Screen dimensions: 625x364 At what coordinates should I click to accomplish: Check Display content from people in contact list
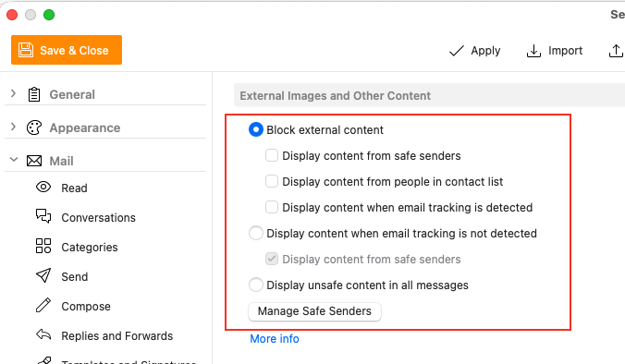(x=272, y=181)
